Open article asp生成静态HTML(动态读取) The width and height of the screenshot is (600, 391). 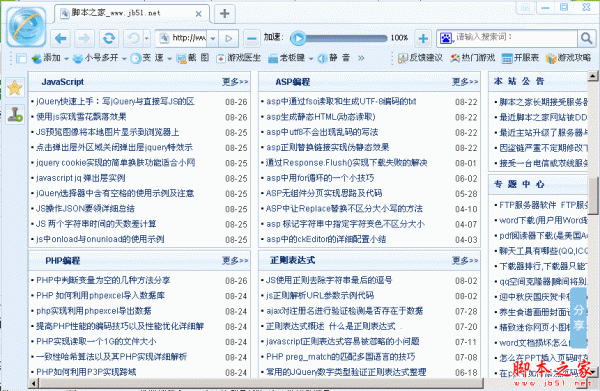(x=321, y=117)
